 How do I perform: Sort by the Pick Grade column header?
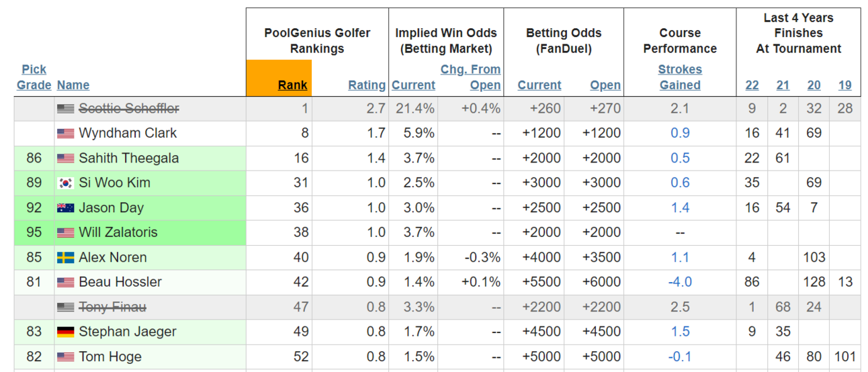click(34, 77)
